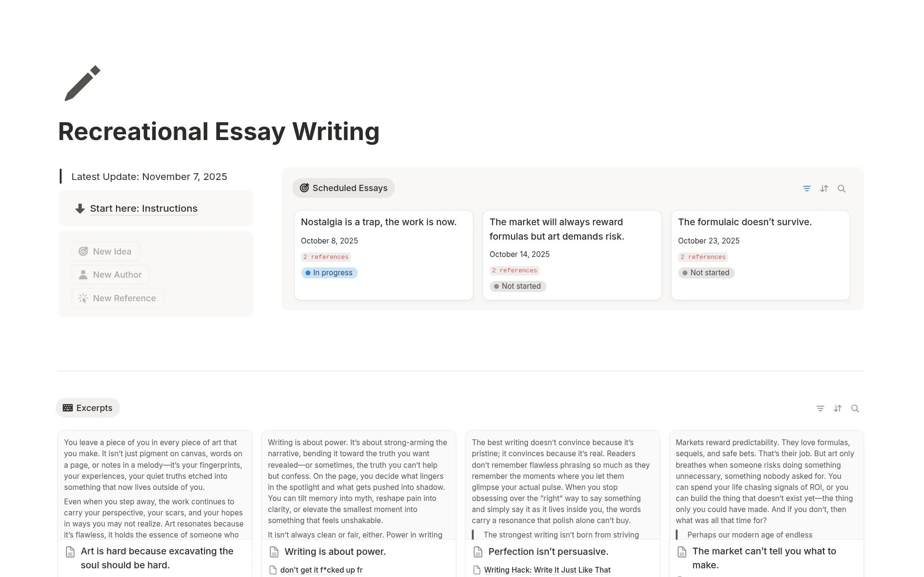Search within the Scheduled Essays gallery
The height and width of the screenshot is (577, 924).
pyautogui.click(x=841, y=188)
